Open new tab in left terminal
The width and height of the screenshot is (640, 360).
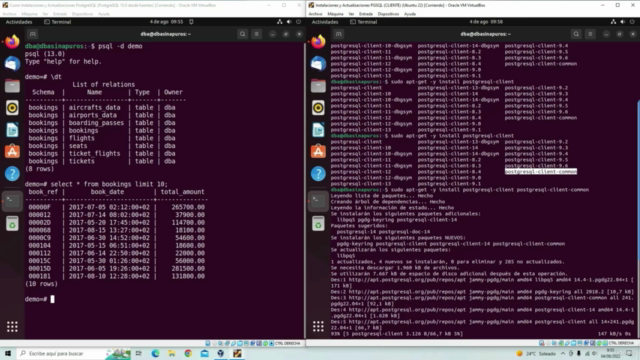[x=33, y=34]
